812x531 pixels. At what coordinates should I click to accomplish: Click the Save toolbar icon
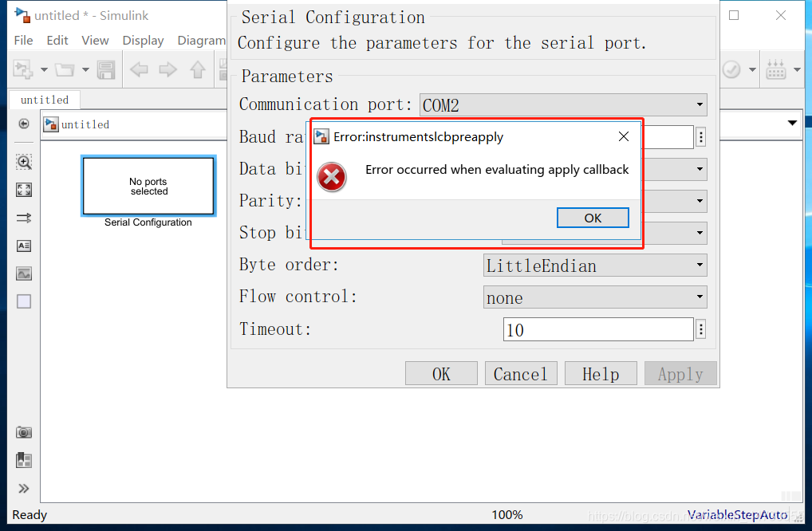pos(106,69)
